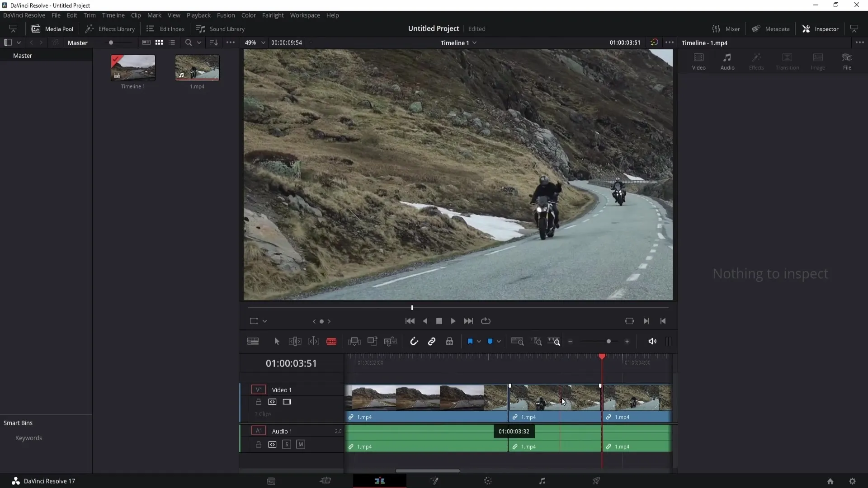This screenshot has width=868, height=488.
Task: Zoom out timeline with minus button
Action: click(571, 342)
